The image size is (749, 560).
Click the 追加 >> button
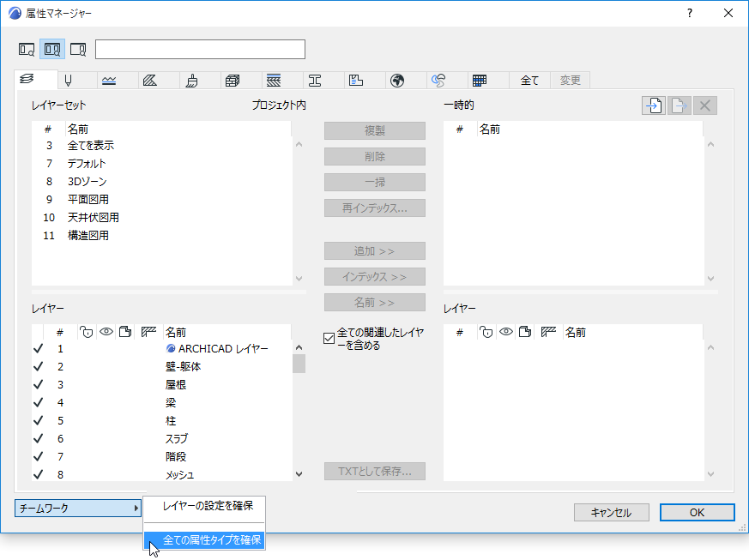[x=375, y=251]
